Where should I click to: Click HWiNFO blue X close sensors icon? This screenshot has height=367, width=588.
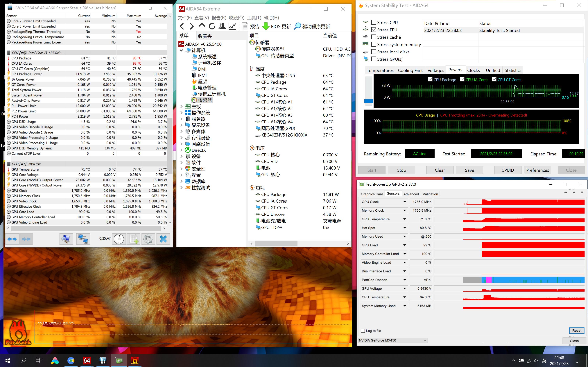[163, 239]
